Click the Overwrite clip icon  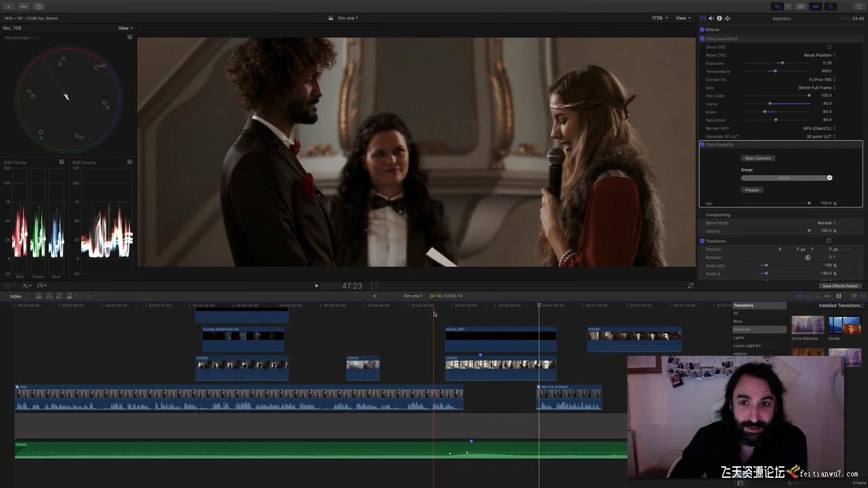69,296
